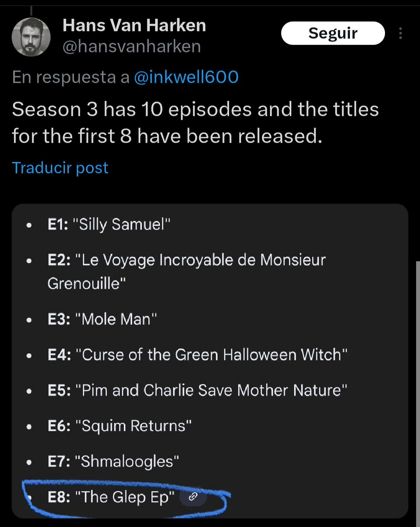
Task: Select the E6 "Squim Returns" entry
Action: pos(119,426)
